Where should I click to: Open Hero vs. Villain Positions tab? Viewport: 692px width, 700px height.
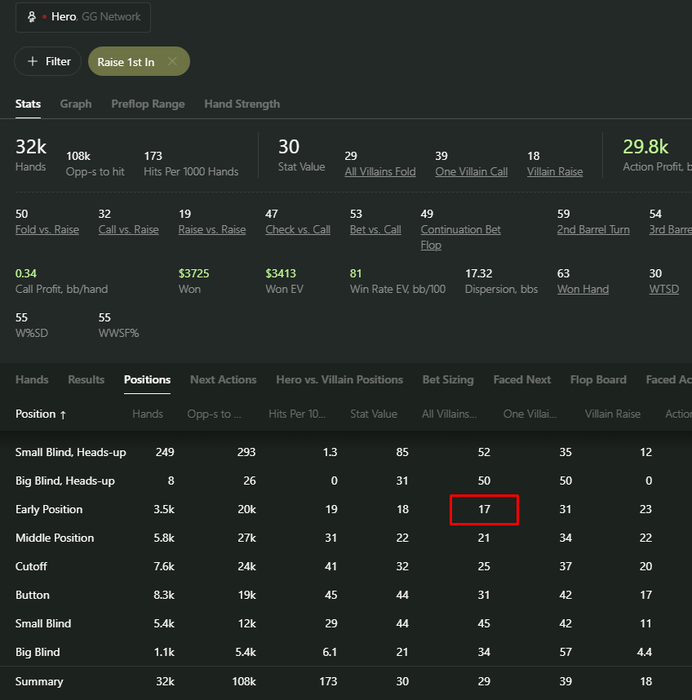(x=339, y=380)
